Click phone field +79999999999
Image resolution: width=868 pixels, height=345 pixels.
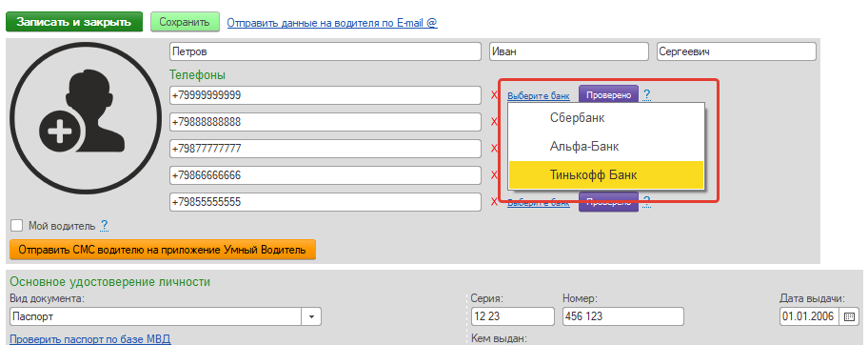tap(325, 95)
